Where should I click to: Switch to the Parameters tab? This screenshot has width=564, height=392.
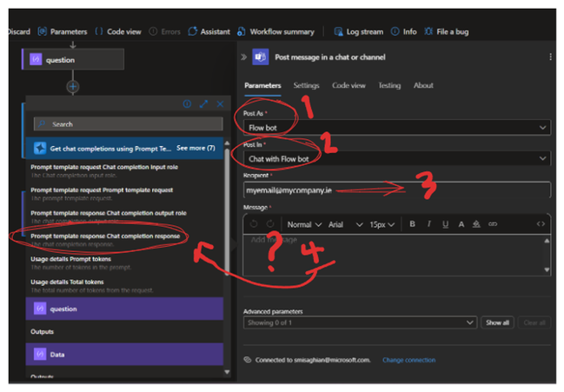(262, 85)
